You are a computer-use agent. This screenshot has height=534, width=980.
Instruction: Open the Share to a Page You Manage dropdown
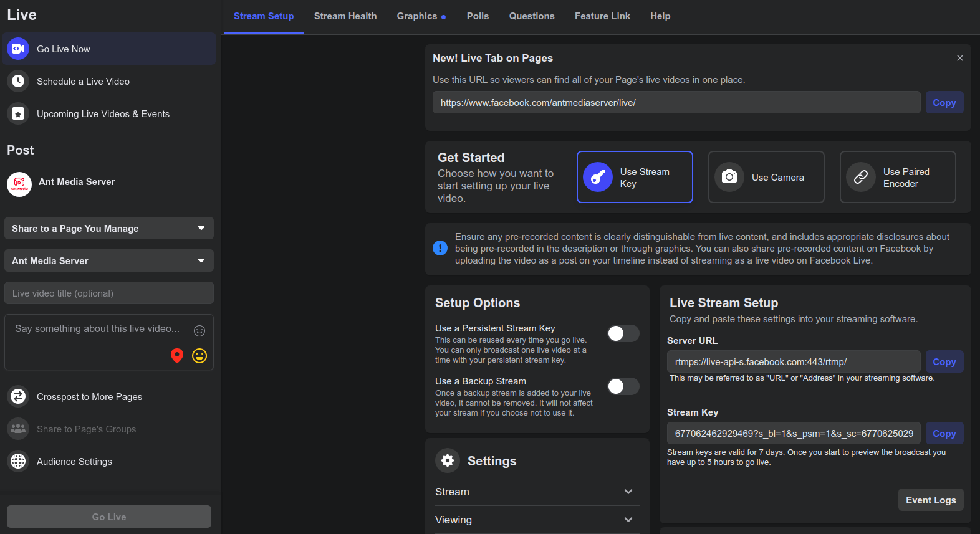(x=109, y=228)
